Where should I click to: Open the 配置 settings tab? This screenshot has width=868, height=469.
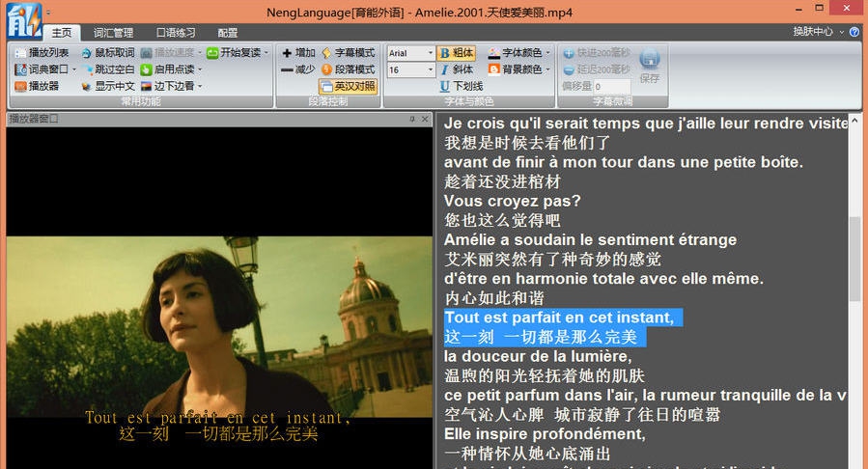[227, 33]
